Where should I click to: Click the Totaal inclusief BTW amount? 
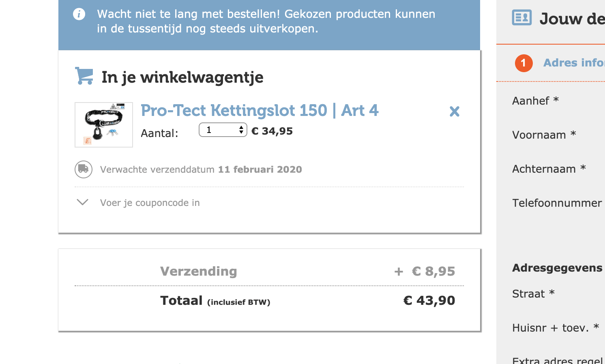(429, 300)
